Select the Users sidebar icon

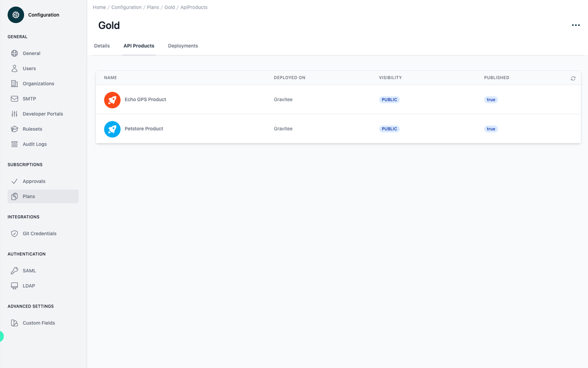pos(15,68)
